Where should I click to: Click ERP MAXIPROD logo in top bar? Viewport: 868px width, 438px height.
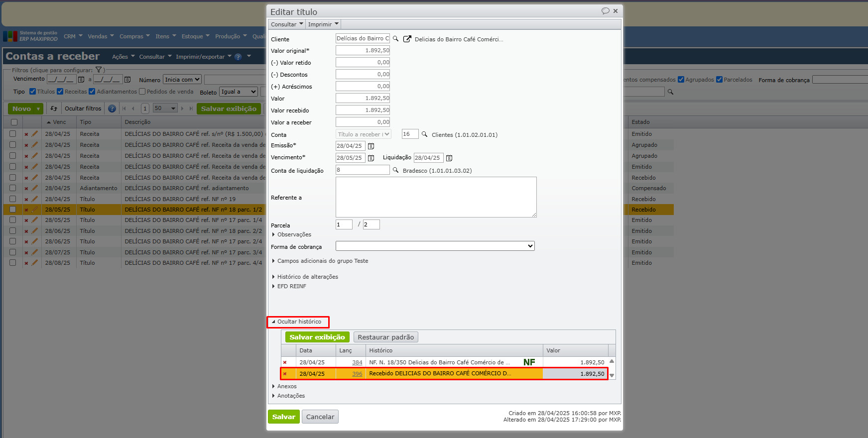pos(30,36)
